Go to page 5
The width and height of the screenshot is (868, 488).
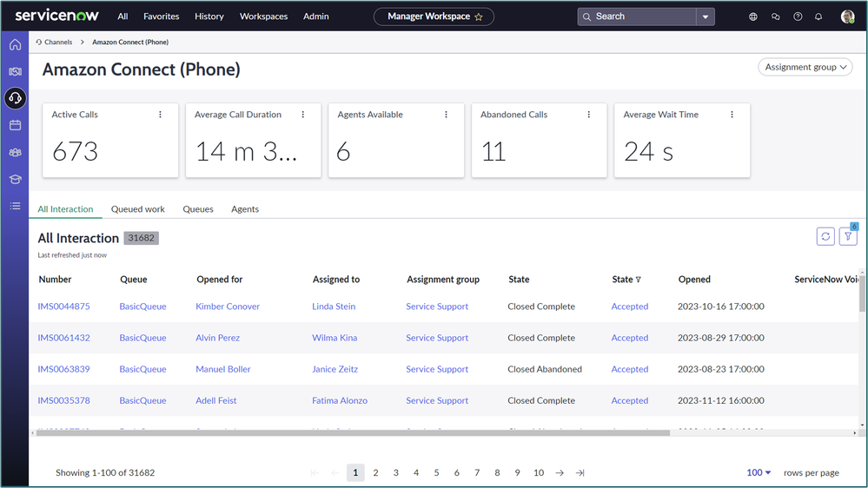(436, 472)
